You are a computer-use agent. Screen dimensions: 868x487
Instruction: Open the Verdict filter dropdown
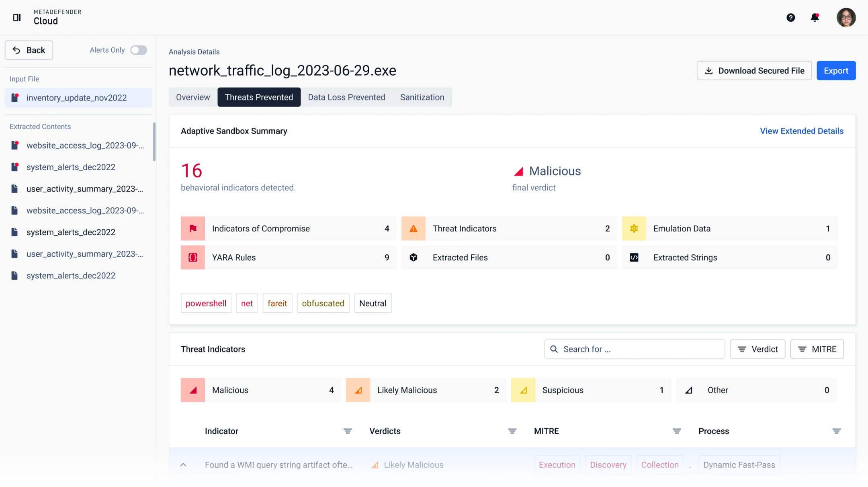(x=757, y=349)
